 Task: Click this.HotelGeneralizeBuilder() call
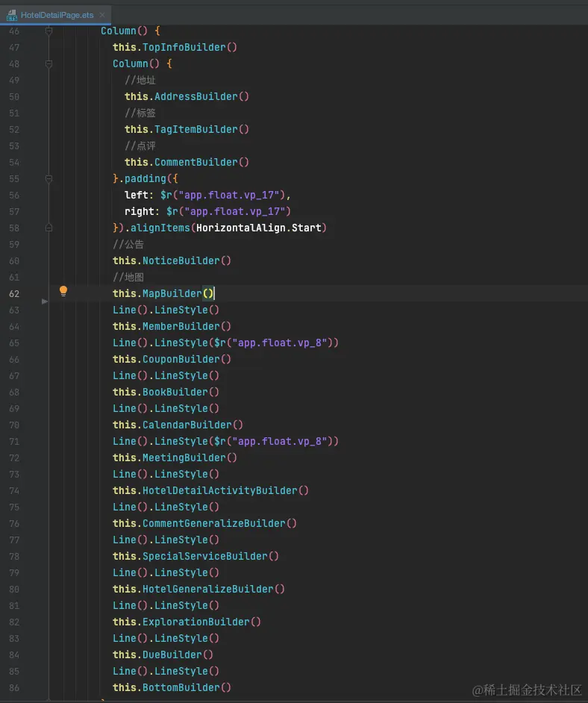(x=198, y=589)
